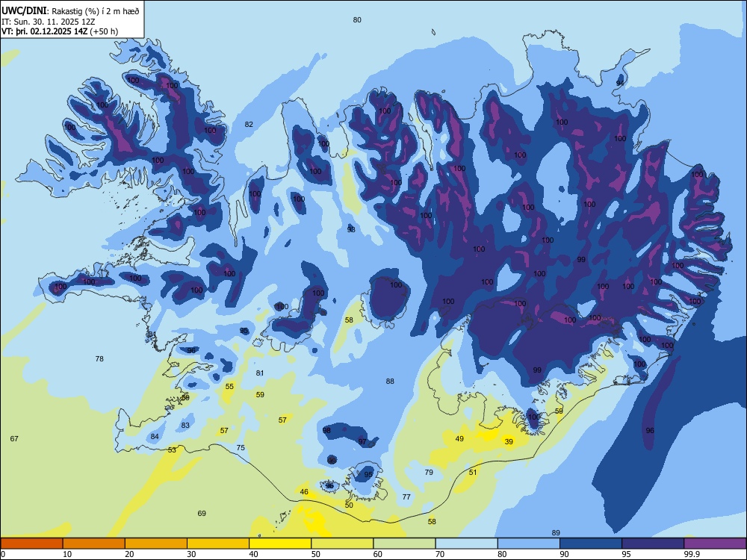
Task: Click the '75' humidity value on the map
Action: pyautogui.click(x=241, y=447)
